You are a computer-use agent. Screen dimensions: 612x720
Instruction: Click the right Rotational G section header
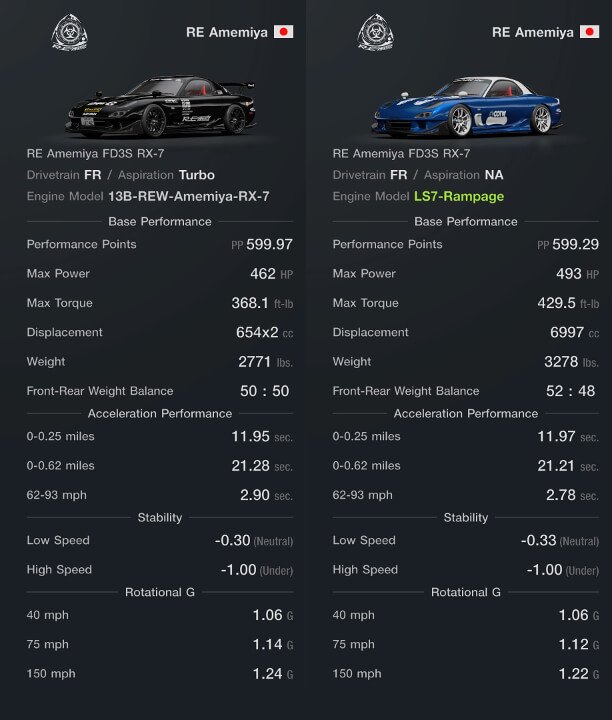pyautogui.click(x=466, y=592)
